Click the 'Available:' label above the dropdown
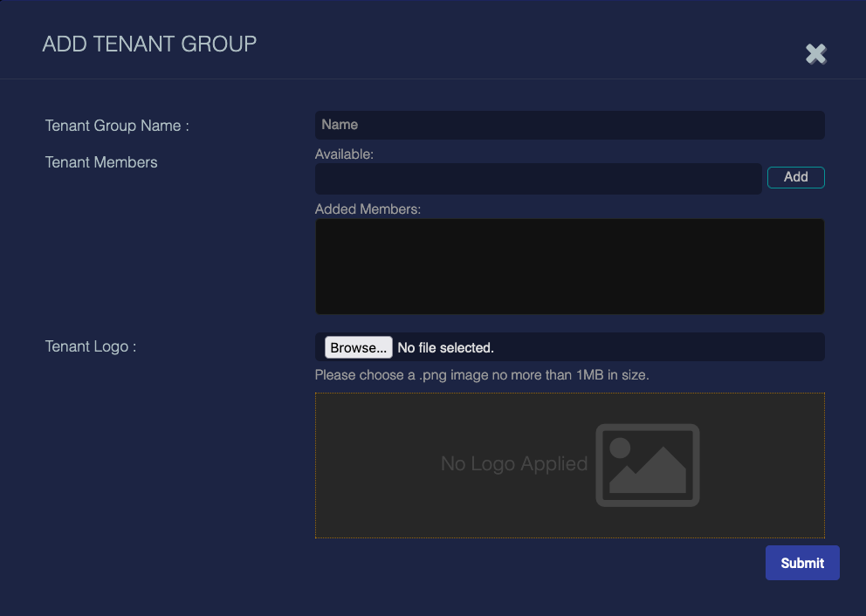Image resolution: width=866 pixels, height=616 pixels. point(344,154)
